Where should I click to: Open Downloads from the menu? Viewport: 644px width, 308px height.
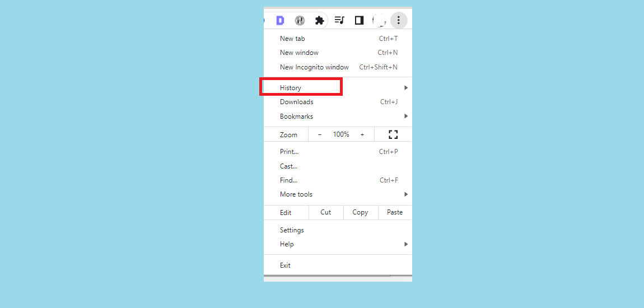(338, 102)
